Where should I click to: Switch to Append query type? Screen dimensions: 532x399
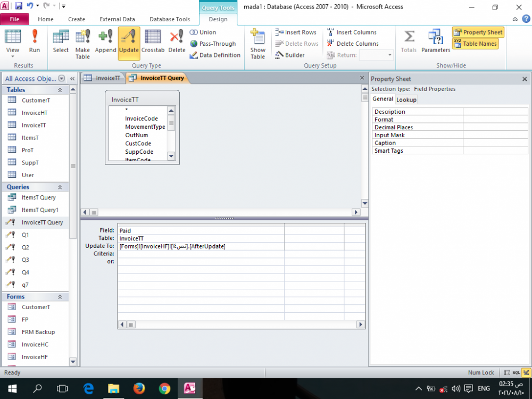(105, 41)
